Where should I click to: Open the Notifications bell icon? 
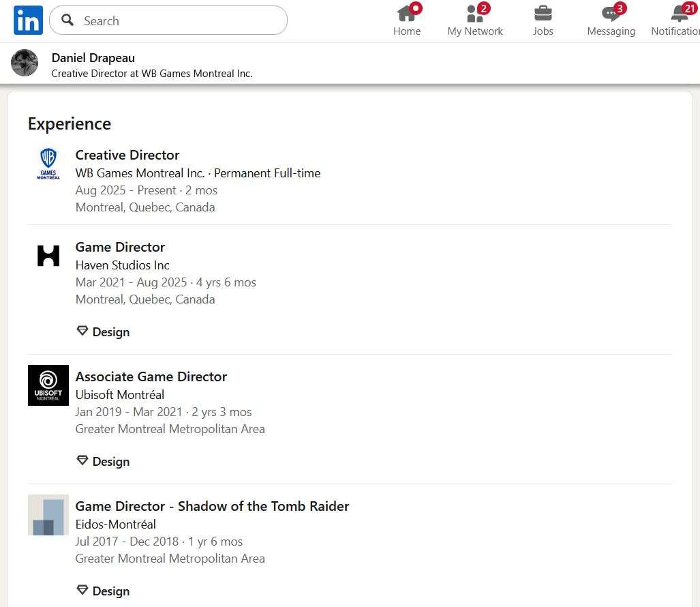[680, 14]
